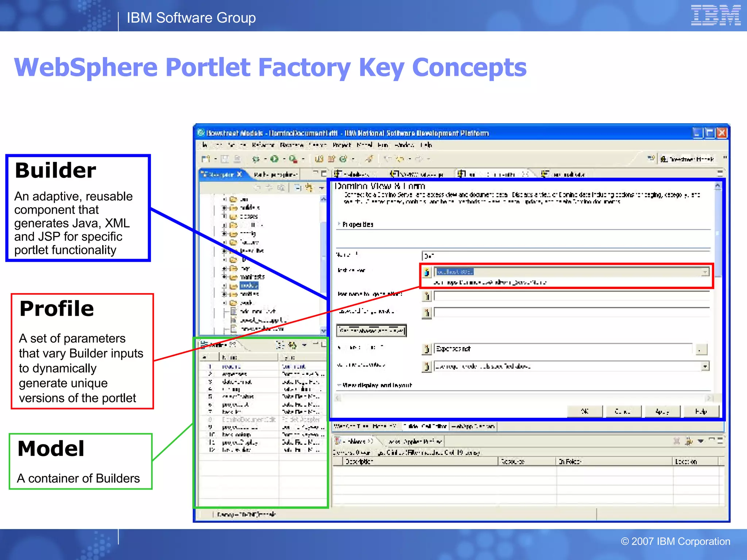Screen dimensions: 747x560
Task: Click the profile icon beside Expenses.nsf field
Action: (426, 349)
